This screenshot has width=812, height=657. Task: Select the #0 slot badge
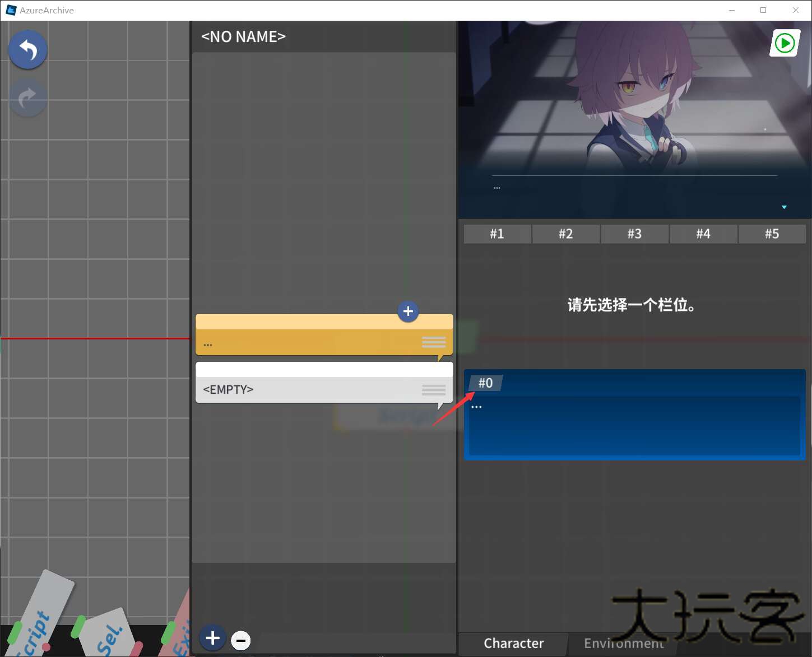(486, 383)
